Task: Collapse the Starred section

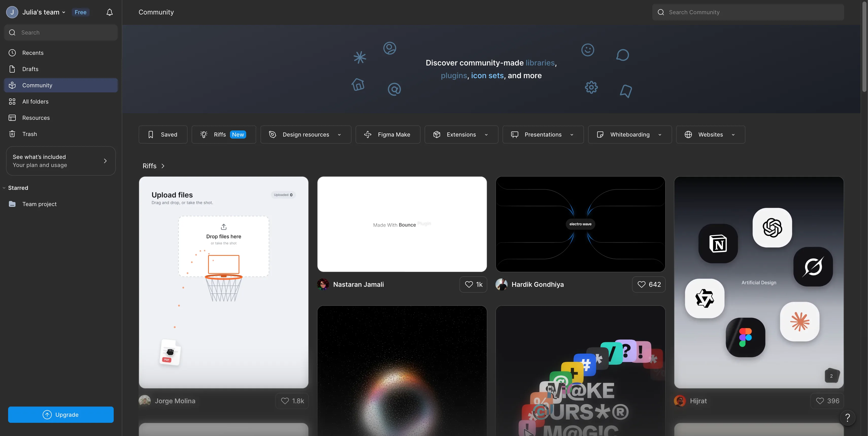Action: [x=4, y=188]
